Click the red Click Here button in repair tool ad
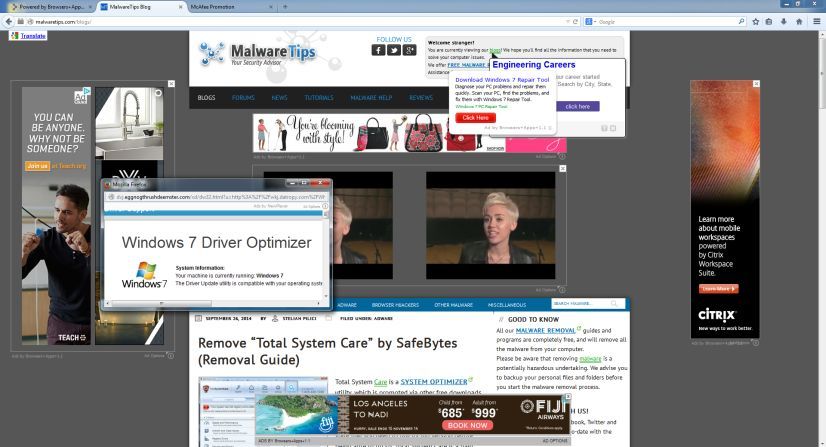826x447 pixels. pyautogui.click(x=475, y=118)
